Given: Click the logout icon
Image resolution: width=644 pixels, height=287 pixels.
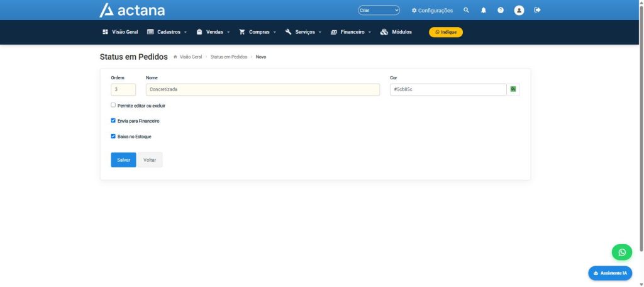Looking at the screenshot, I should pyautogui.click(x=537, y=10).
